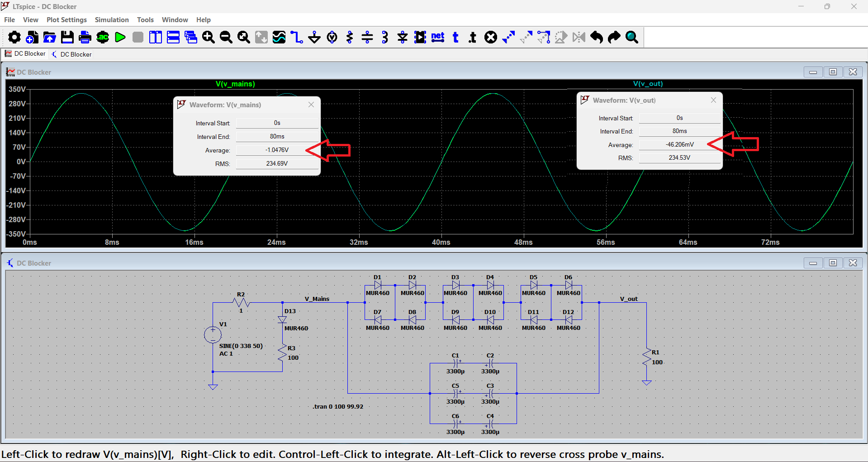The width and height of the screenshot is (868, 462).
Task: Open the component library browser
Action: (420, 37)
